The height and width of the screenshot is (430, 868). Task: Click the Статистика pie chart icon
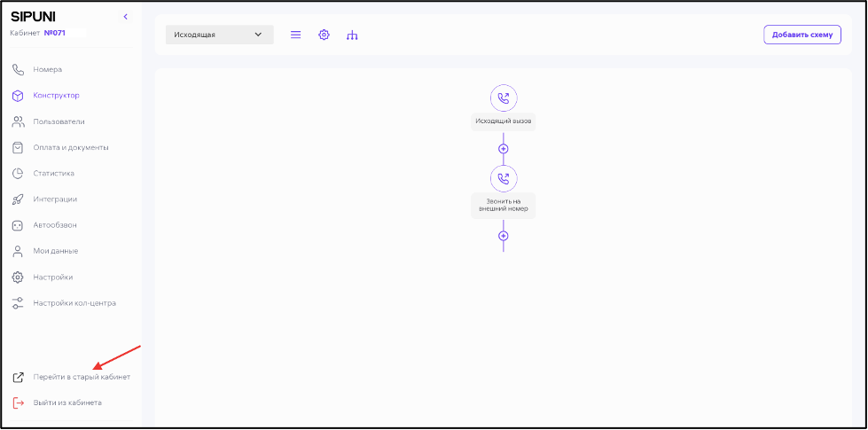click(x=19, y=174)
